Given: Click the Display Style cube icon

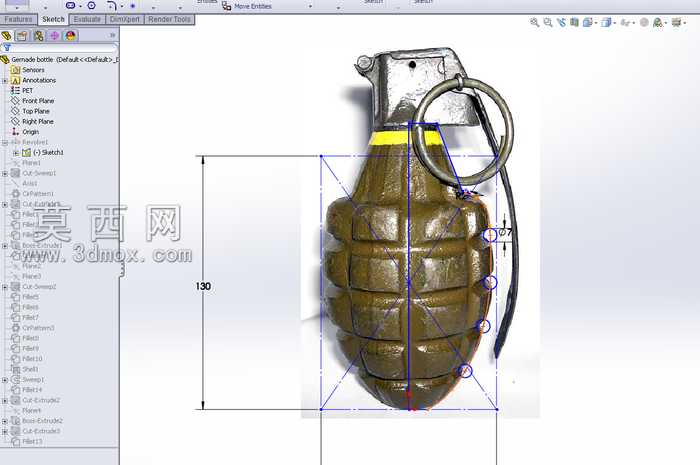Looking at the screenshot, I should (x=606, y=22).
